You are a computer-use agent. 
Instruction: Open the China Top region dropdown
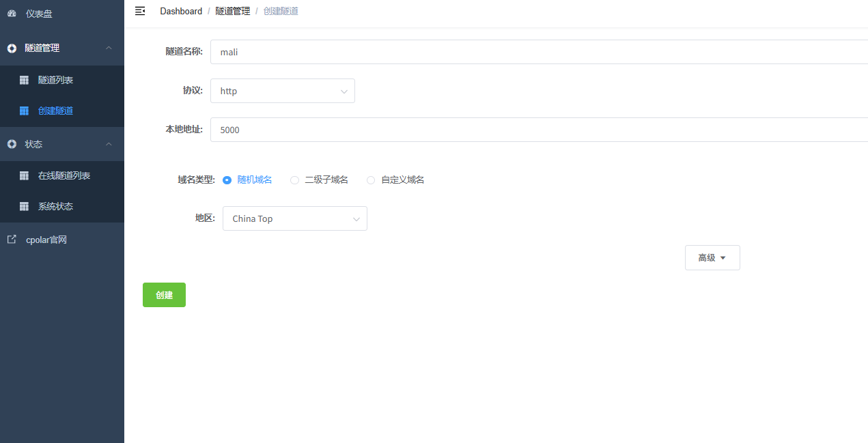click(x=294, y=218)
